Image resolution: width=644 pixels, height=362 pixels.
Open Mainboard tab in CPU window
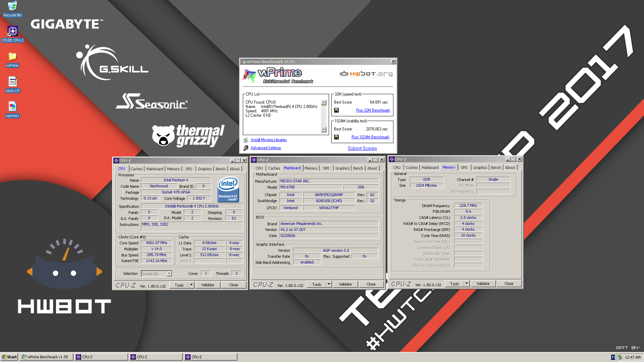click(x=155, y=169)
